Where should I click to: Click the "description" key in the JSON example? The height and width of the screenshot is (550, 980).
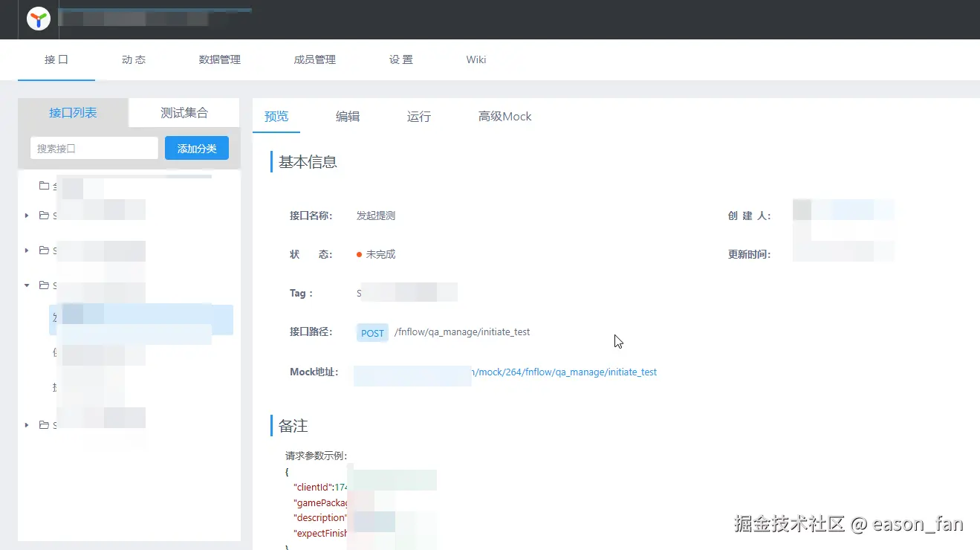tap(321, 517)
